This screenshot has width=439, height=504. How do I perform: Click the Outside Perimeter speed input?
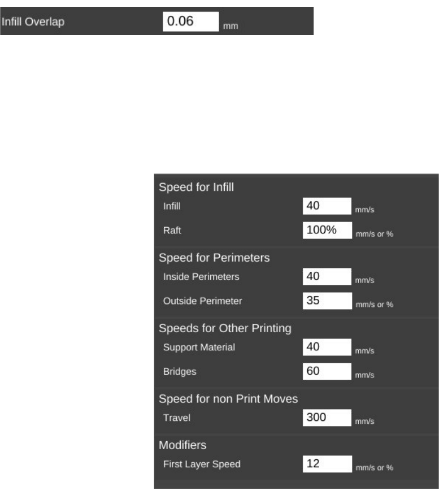[327, 301]
